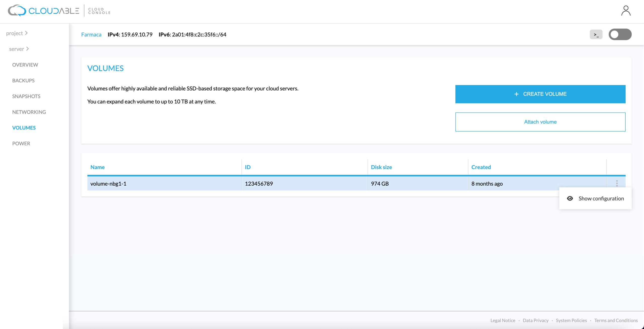Open the Overview sidebar section
Screen dimensions: 644x329
tap(25, 65)
